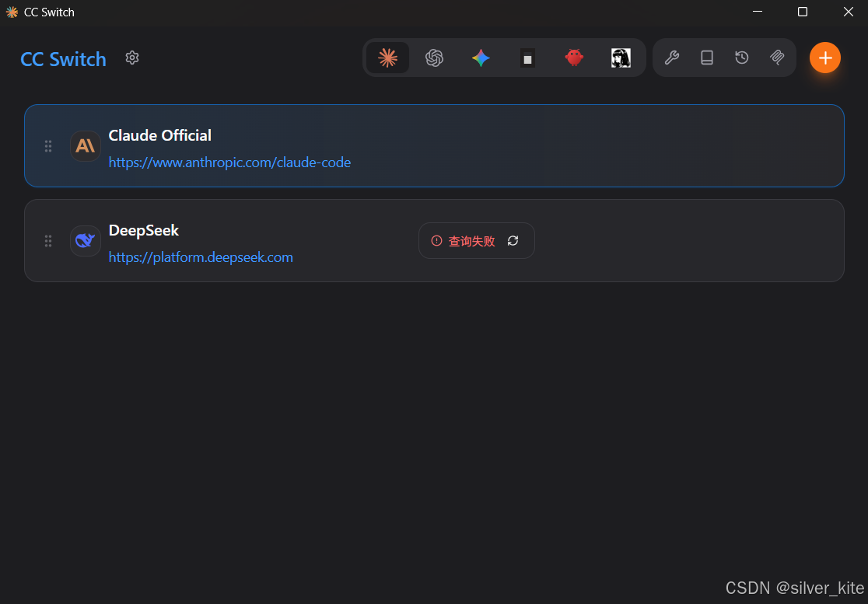The image size is (868, 604).
Task: Click the query failed warning icon
Action: pyautogui.click(x=437, y=241)
